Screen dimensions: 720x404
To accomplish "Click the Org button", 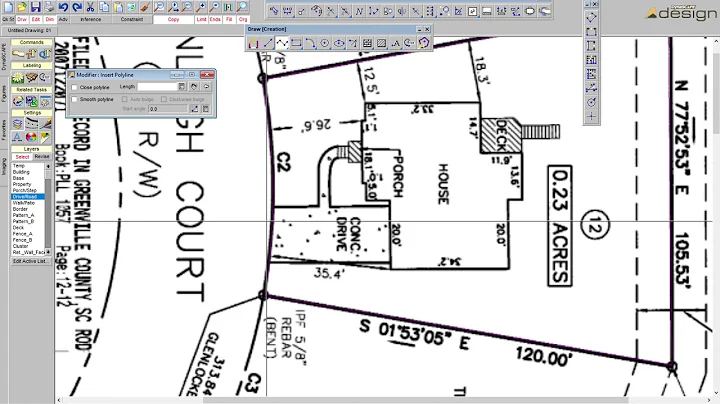I will point(243,19).
